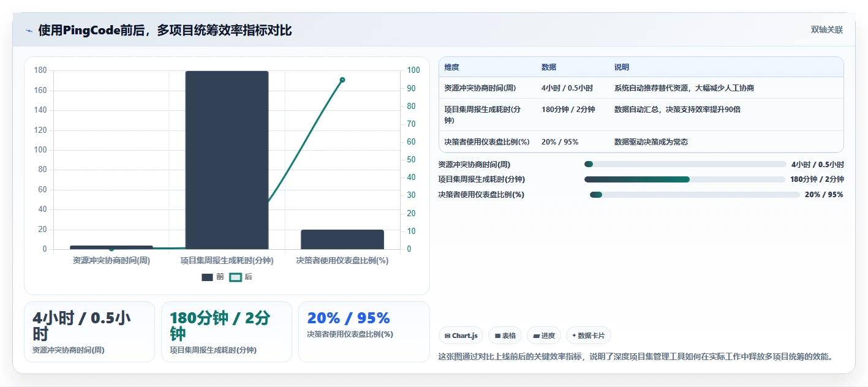Click the 决策者使用仪表盘比例 chart bar
This screenshot has width=868, height=387.
[x=342, y=239]
